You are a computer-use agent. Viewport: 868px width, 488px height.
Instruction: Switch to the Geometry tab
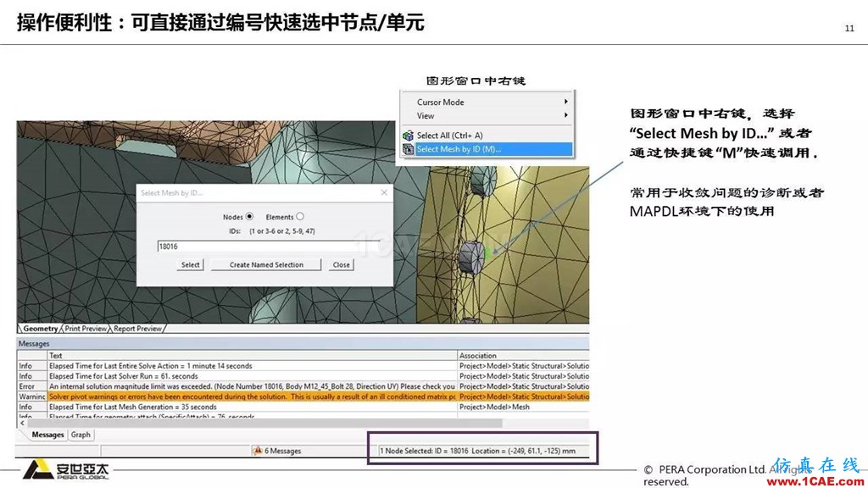pos(41,328)
